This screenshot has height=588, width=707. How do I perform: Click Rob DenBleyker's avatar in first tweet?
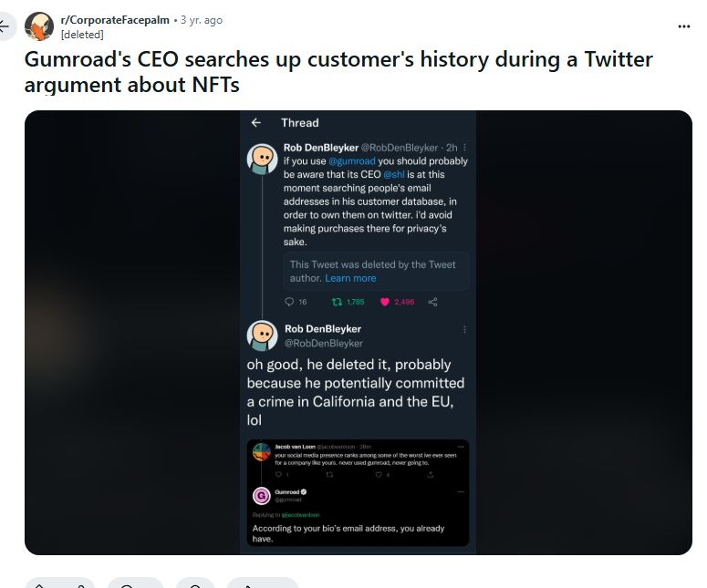pyautogui.click(x=263, y=159)
